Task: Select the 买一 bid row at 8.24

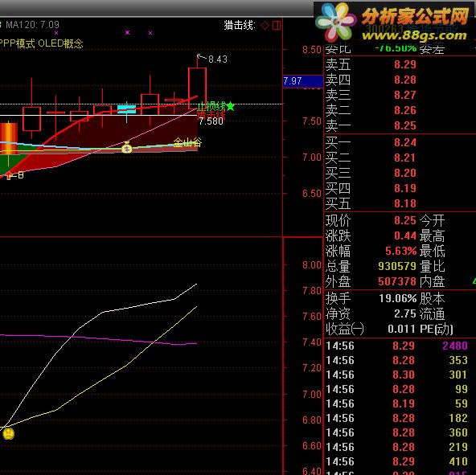Action: [400, 142]
